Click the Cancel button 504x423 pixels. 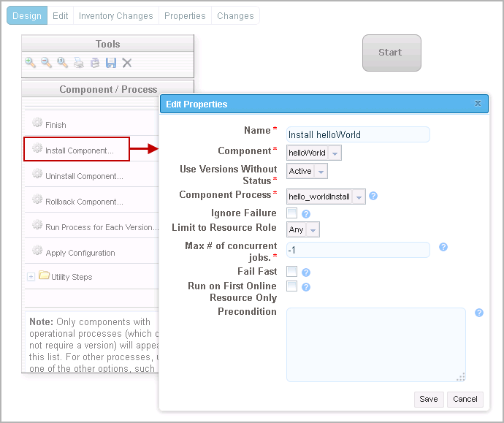pos(465,399)
